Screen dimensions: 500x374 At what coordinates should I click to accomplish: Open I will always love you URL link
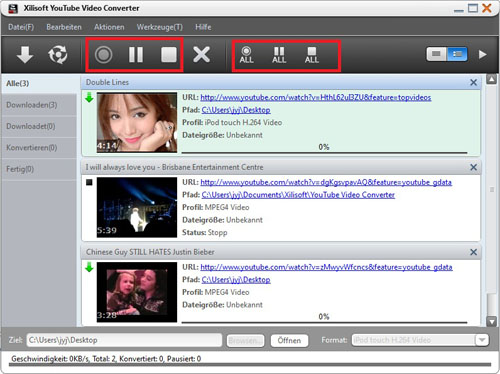[326, 182]
